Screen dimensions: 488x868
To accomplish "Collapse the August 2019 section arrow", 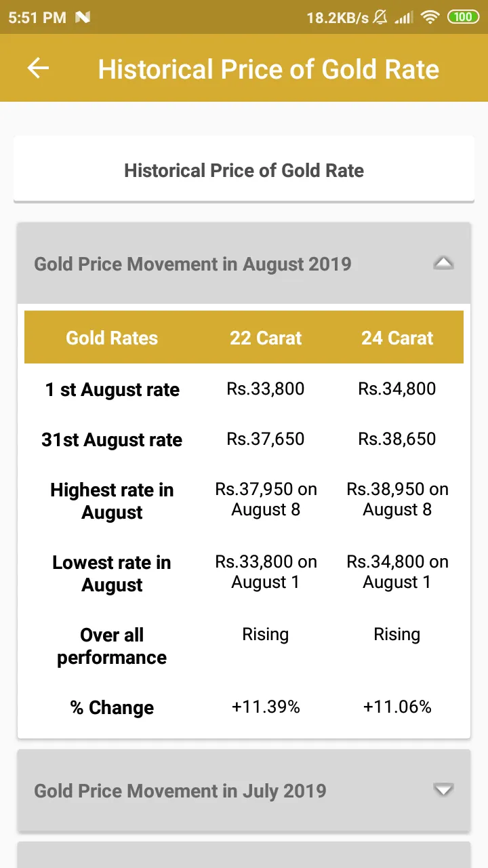I will point(443,263).
